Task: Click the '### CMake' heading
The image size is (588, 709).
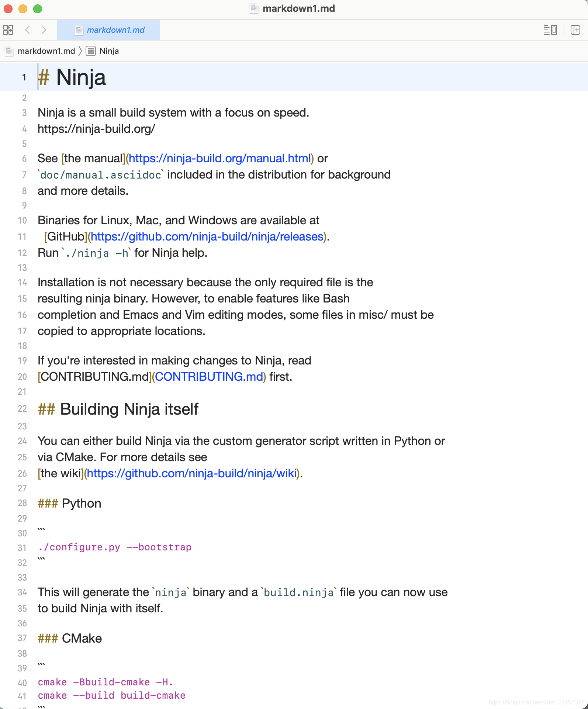Action: 70,638
